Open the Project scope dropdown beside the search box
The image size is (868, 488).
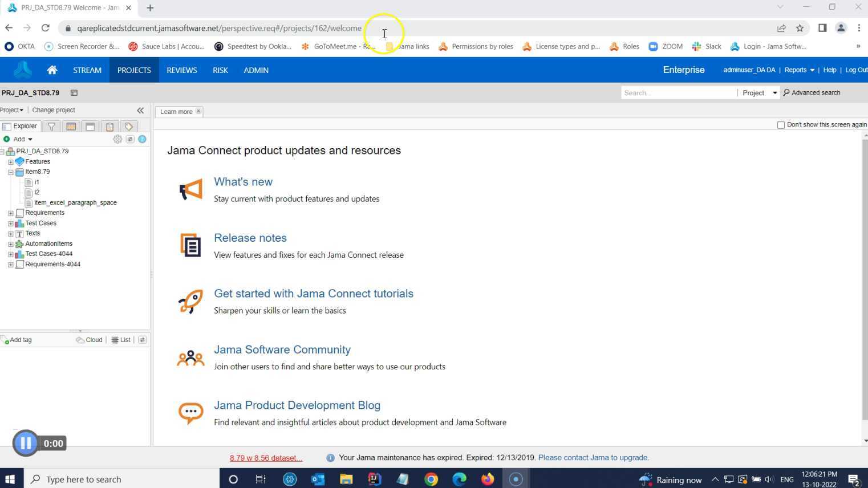[x=759, y=93]
